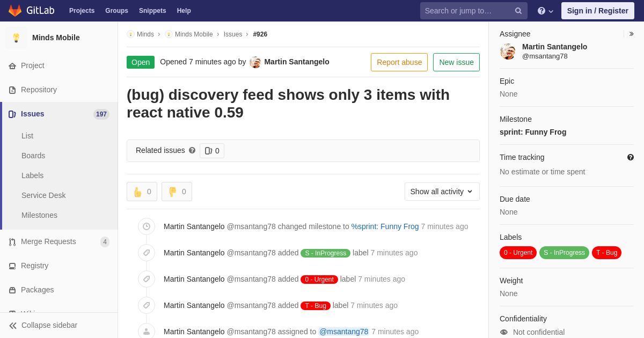This screenshot has height=338, width=644.
Task: Click the thumbs down emoji button
Action: point(177,192)
